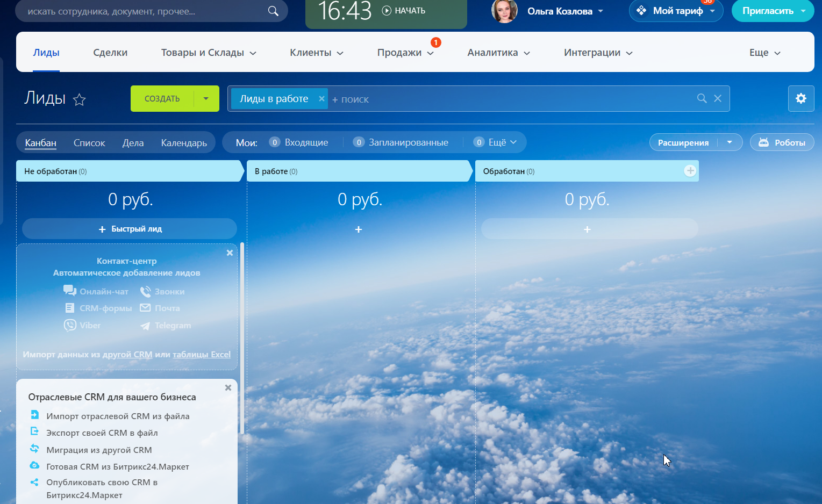Expand the Ещё counters dropdown
This screenshot has height=504, width=822.
tap(495, 142)
